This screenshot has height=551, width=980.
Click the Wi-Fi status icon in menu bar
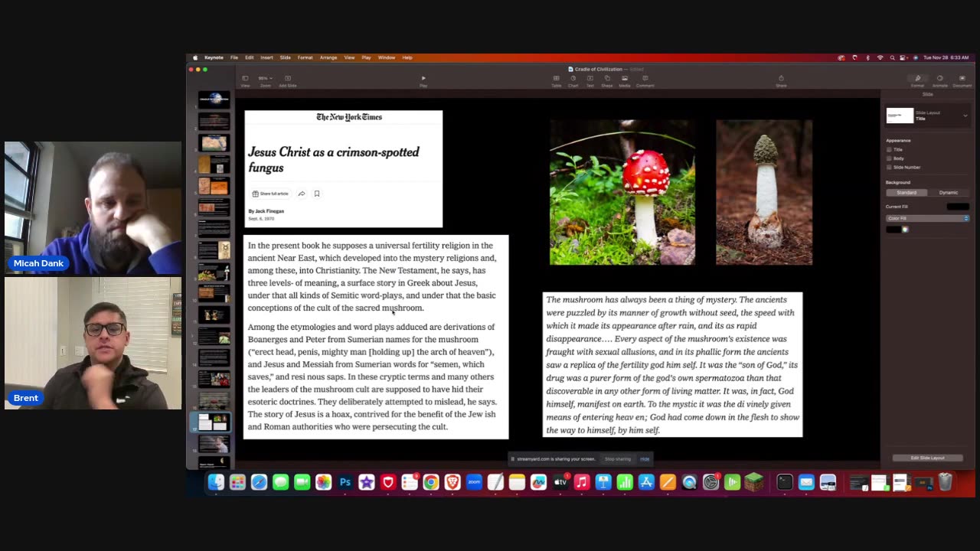coord(880,57)
